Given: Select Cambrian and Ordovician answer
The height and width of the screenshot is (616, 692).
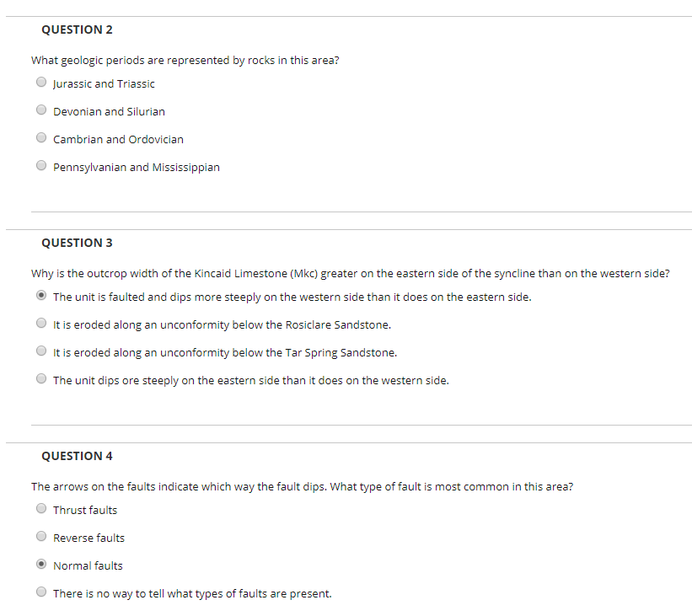Looking at the screenshot, I should coord(41,137).
